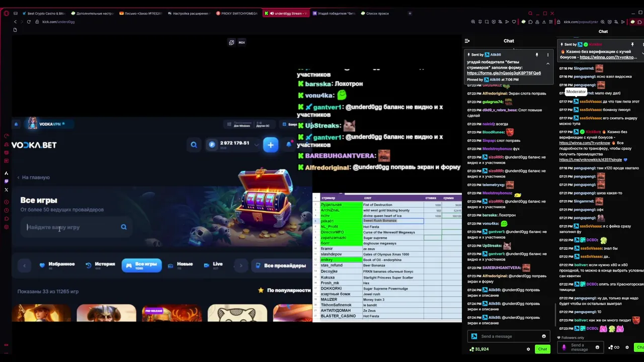The width and height of the screenshot is (644, 362).
Task: Open right chat settings gear
Action: pos(627,347)
